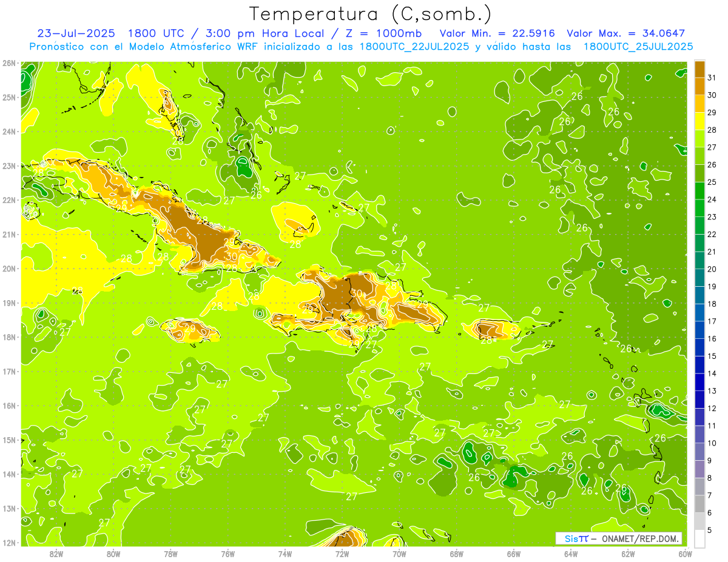
Task: Click the SisTT – ONAMET/REP.DOM. logo box
Action: (x=619, y=538)
